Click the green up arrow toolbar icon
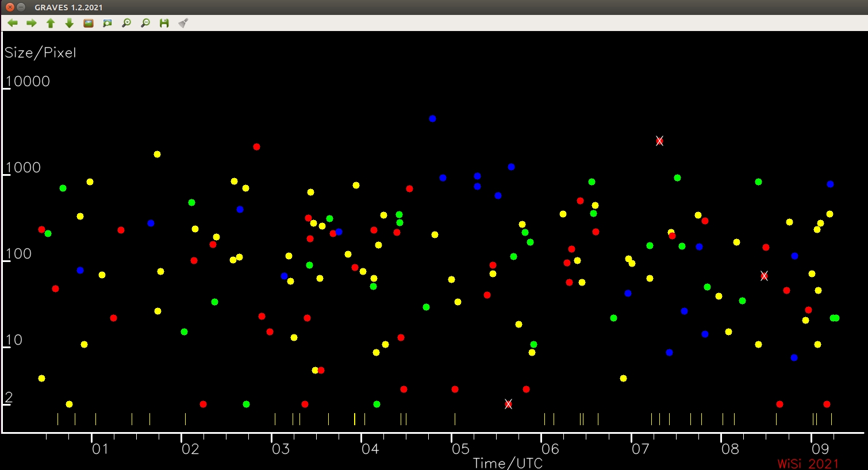 click(x=51, y=23)
